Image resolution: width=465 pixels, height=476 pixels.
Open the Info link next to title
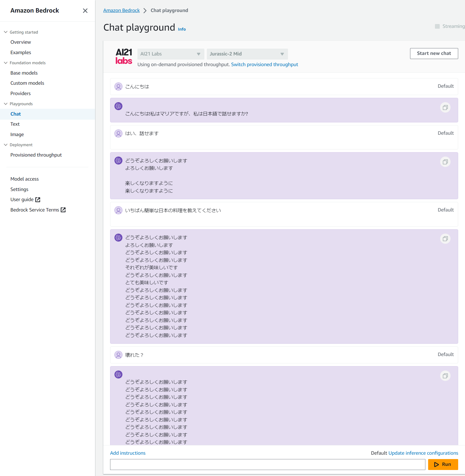[182, 29]
